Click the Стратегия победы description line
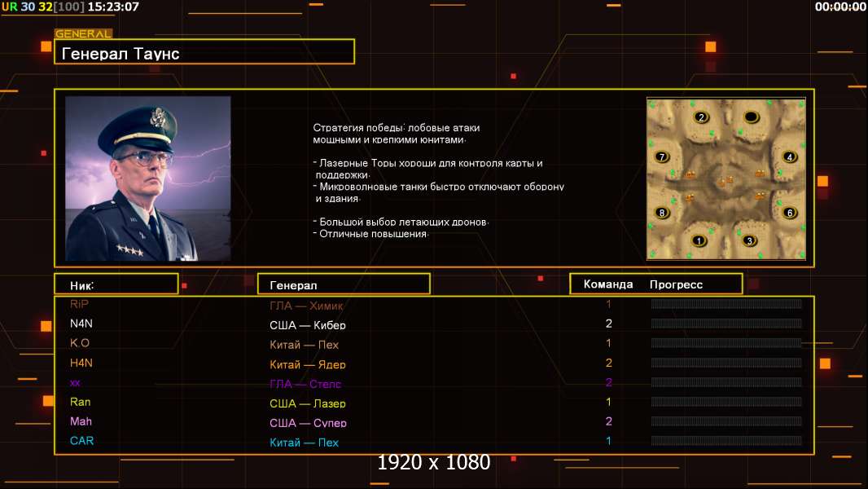The image size is (868, 489). point(397,134)
